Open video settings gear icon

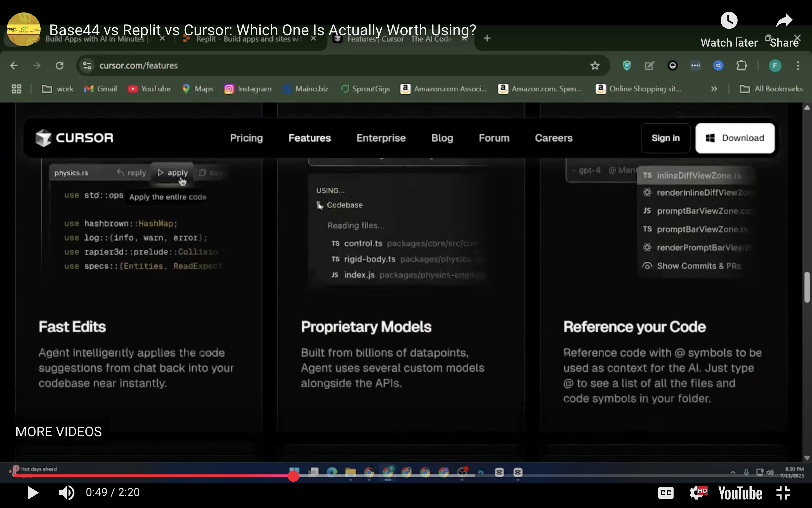click(698, 493)
